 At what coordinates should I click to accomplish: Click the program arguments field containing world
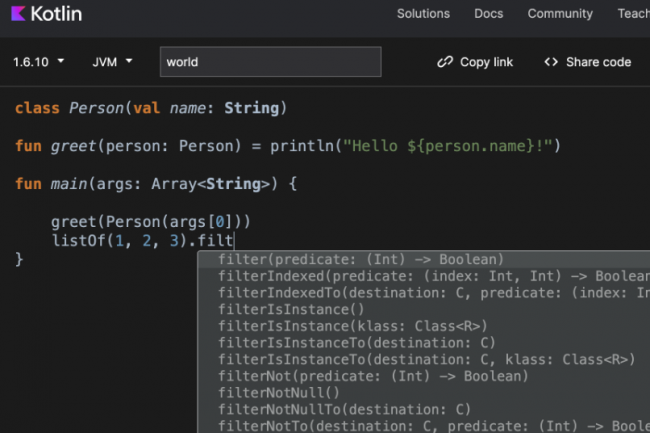[271, 62]
